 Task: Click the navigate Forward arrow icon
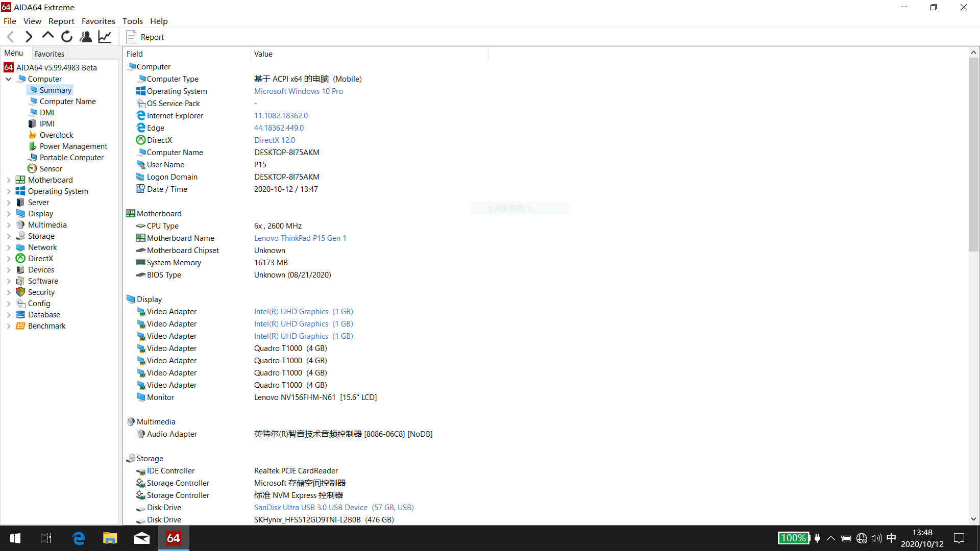coord(29,37)
